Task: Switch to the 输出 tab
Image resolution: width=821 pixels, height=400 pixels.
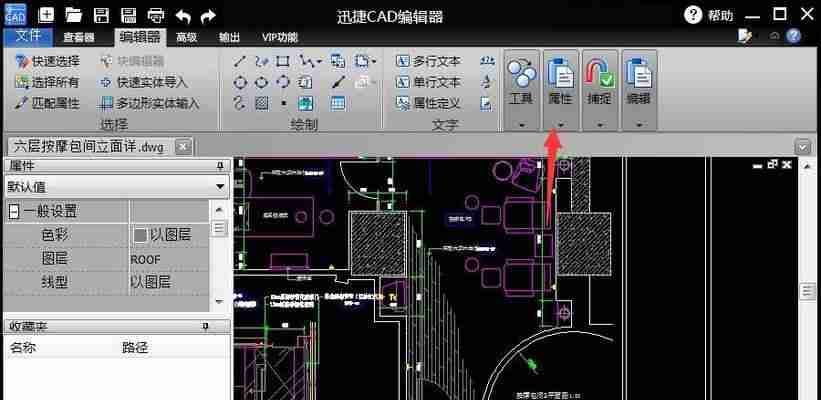Action: pyautogui.click(x=229, y=38)
